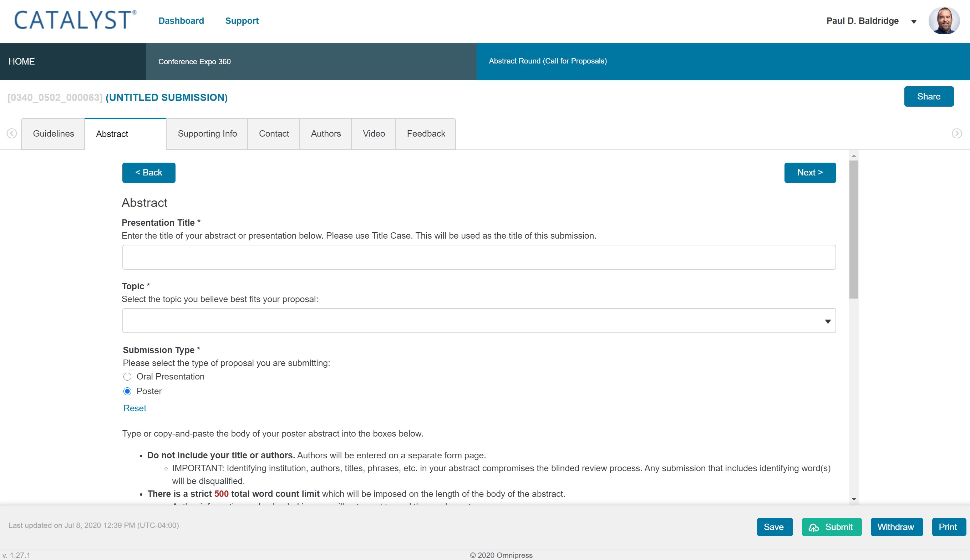Select the Oral Presentation option
This screenshot has width=970, height=560.
[x=128, y=377]
